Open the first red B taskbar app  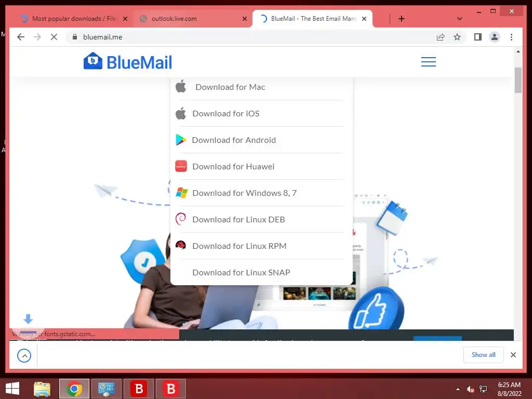tap(139, 389)
